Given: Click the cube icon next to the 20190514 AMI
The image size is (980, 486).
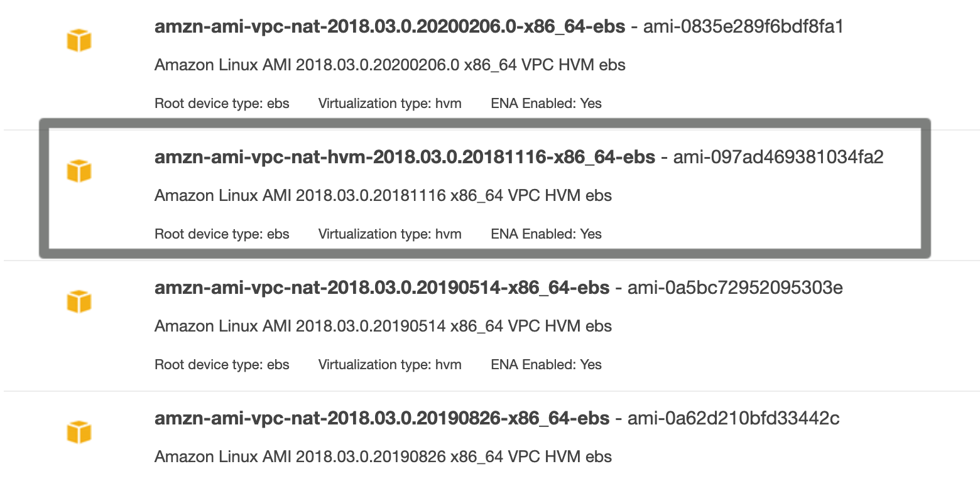Looking at the screenshot, I should (79, 301).
